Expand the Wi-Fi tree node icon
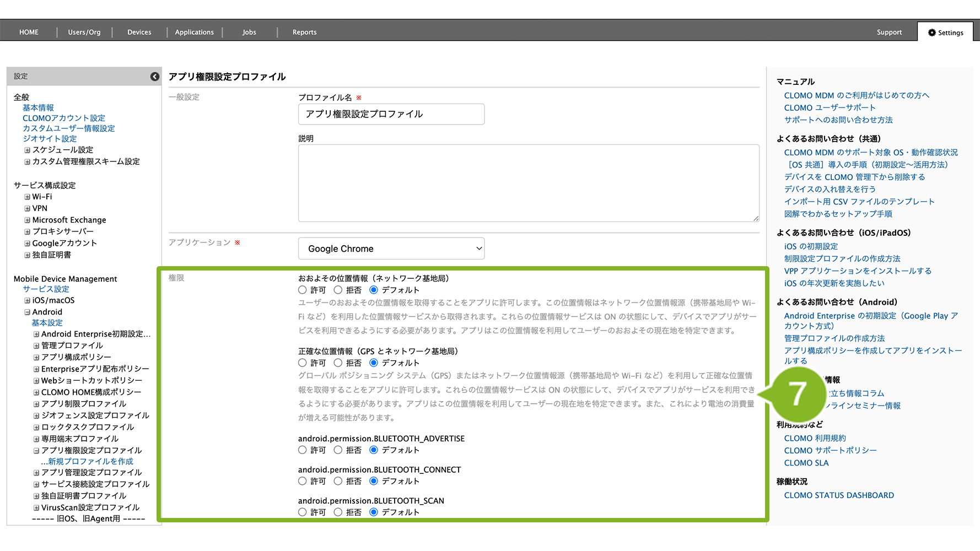980x551 pixels. click(27, 197)
